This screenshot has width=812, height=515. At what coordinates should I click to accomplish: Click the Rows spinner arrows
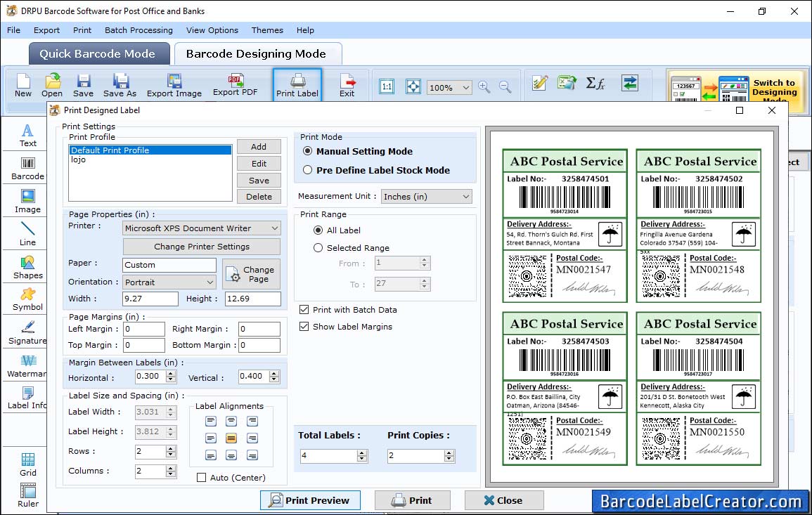(x=171, y=451)
